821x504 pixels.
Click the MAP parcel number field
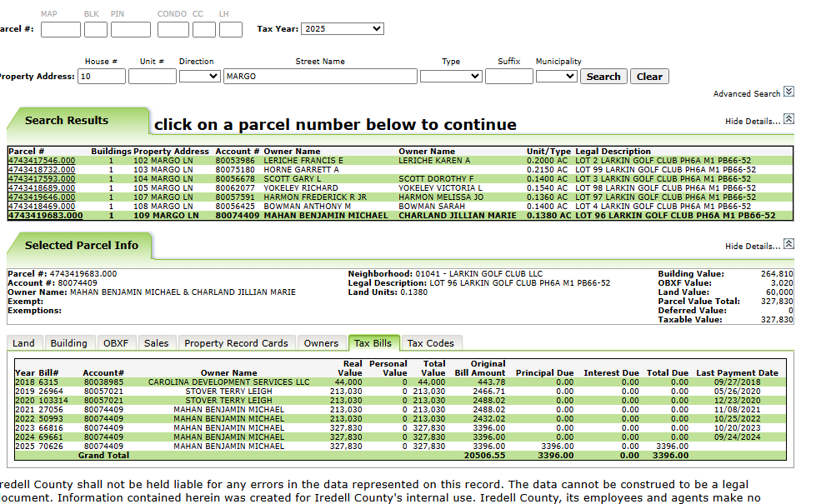[x=61, y=29]
